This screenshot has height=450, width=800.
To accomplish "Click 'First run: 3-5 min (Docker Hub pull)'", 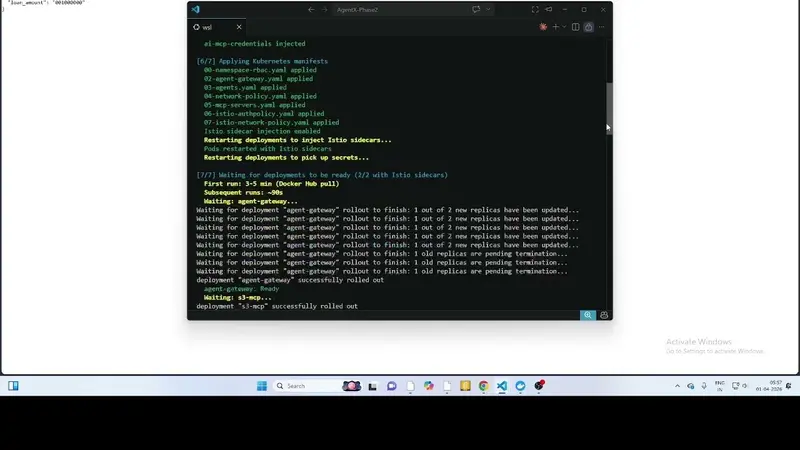I will (271, 184).
